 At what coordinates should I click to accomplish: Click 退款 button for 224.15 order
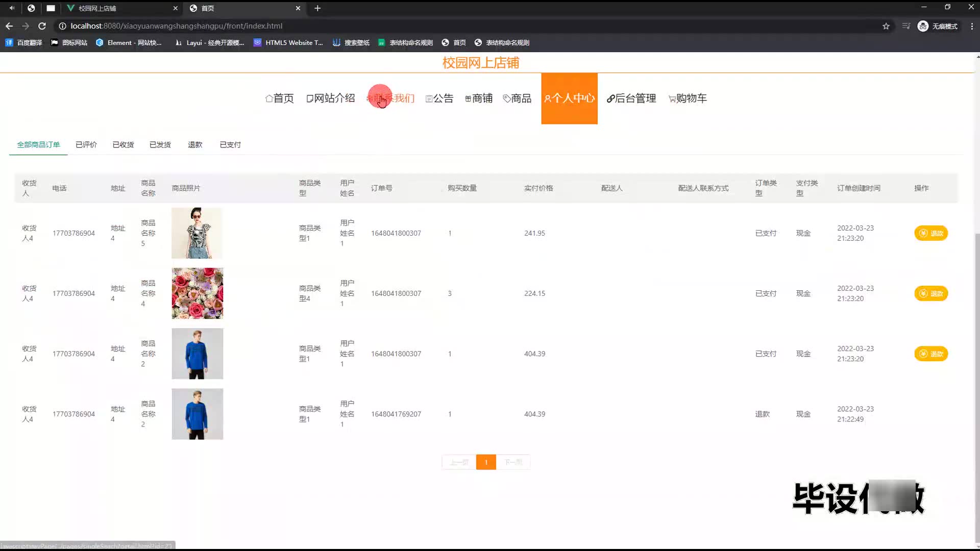tap(930, 293)
